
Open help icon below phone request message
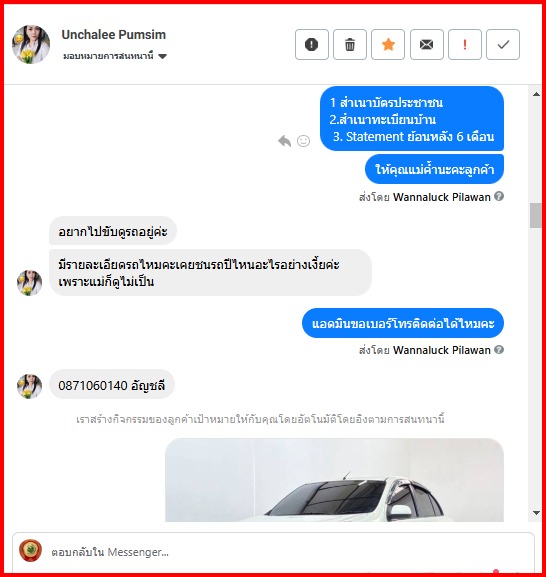[499, 349]
